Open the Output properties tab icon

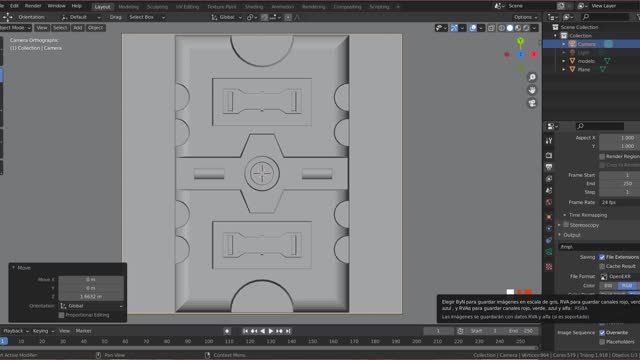click(549, 167)
